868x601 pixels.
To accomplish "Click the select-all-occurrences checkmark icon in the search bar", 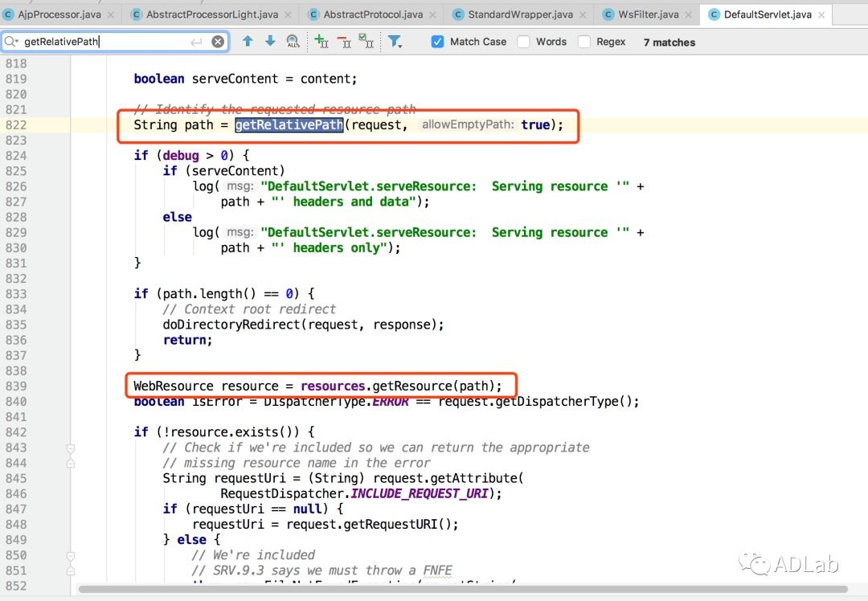I will 366,42.
